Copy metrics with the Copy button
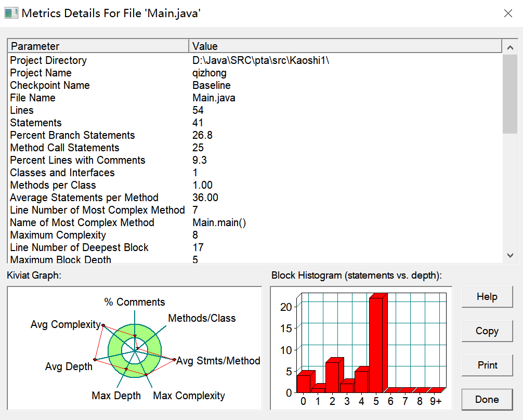 tap(487, 331)
